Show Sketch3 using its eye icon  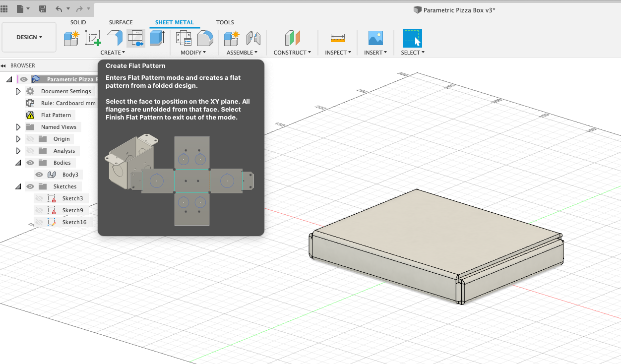click(39, 198)
